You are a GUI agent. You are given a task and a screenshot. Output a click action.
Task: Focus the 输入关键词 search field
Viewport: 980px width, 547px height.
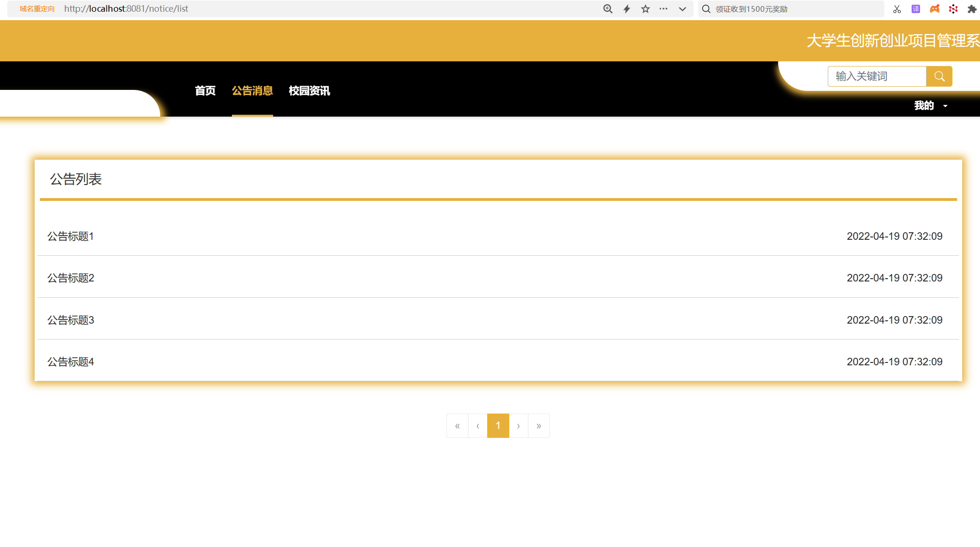pyautogui.click(x=877, y=76)
